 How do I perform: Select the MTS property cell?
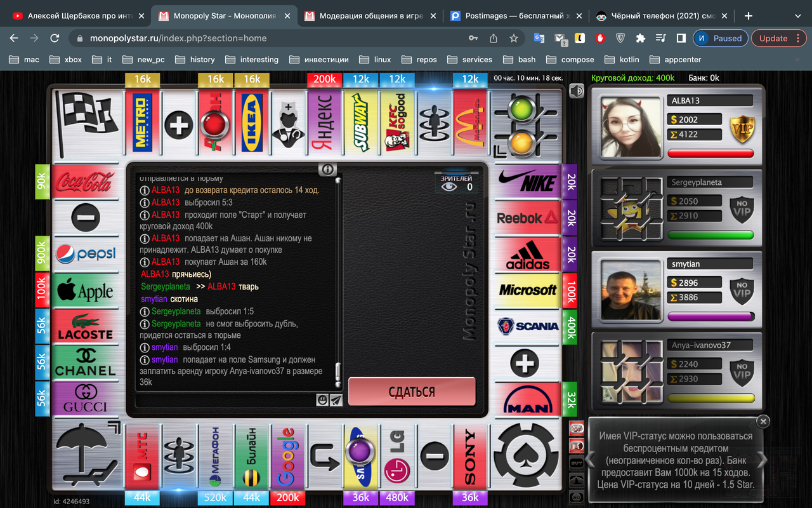pos(143,457)
